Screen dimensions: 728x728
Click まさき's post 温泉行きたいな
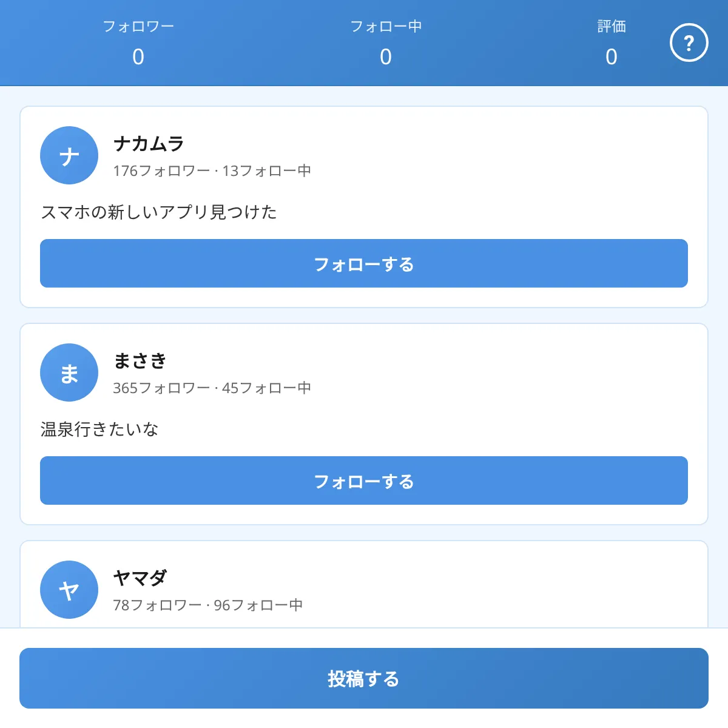point(99,429)
